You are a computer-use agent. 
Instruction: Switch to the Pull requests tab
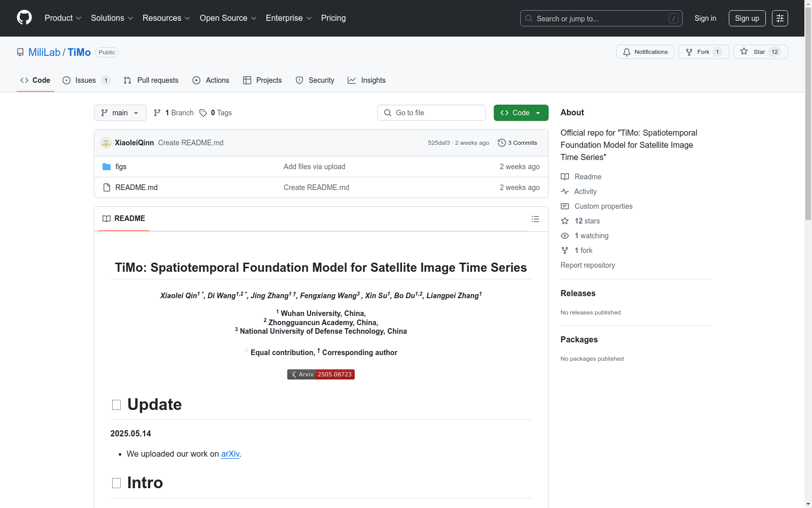point(151,80)
